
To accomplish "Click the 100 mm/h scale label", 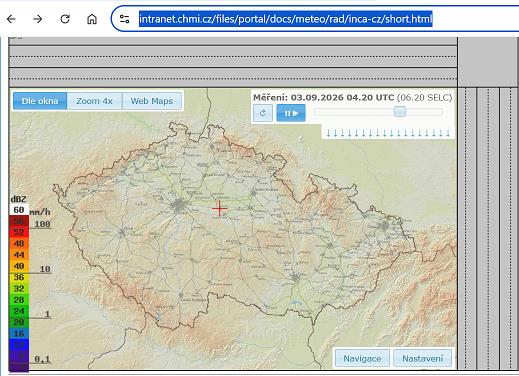I will point(42,224).
